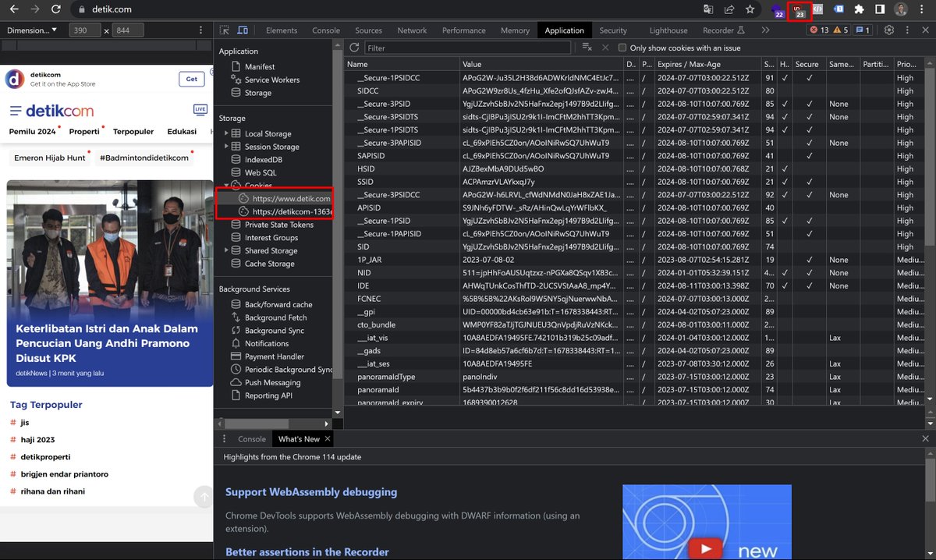This screenshot has width=936, height=560.
Task: Open the Dimensions device dropdown
Action: (x=32, y=30)
